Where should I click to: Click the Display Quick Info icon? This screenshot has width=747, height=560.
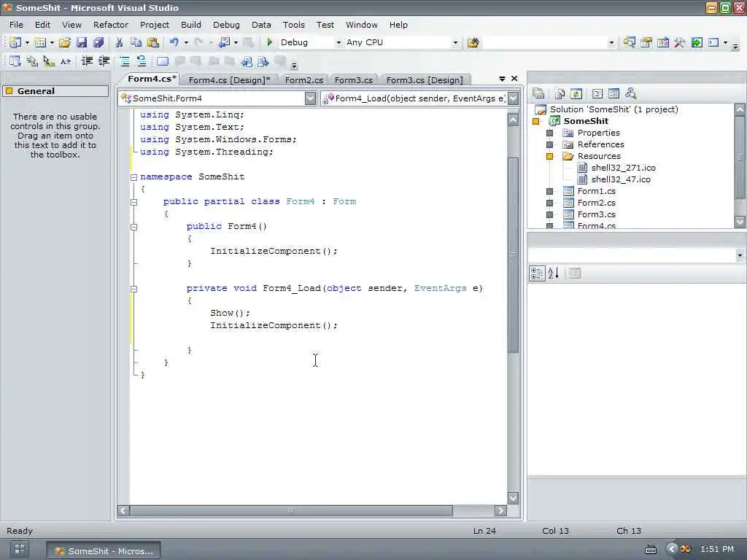[x=49, y=61]
